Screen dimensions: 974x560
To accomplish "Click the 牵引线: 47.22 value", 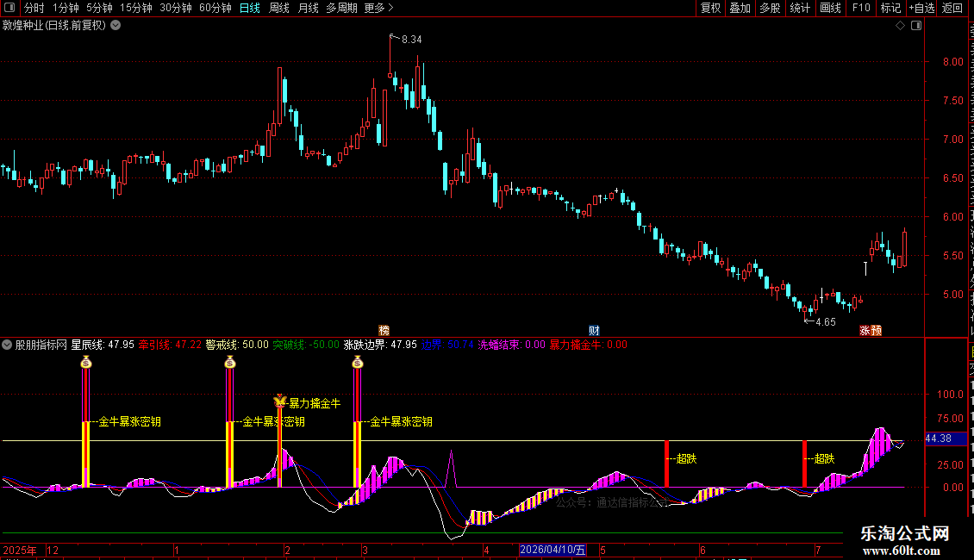I will pos(170,345).
